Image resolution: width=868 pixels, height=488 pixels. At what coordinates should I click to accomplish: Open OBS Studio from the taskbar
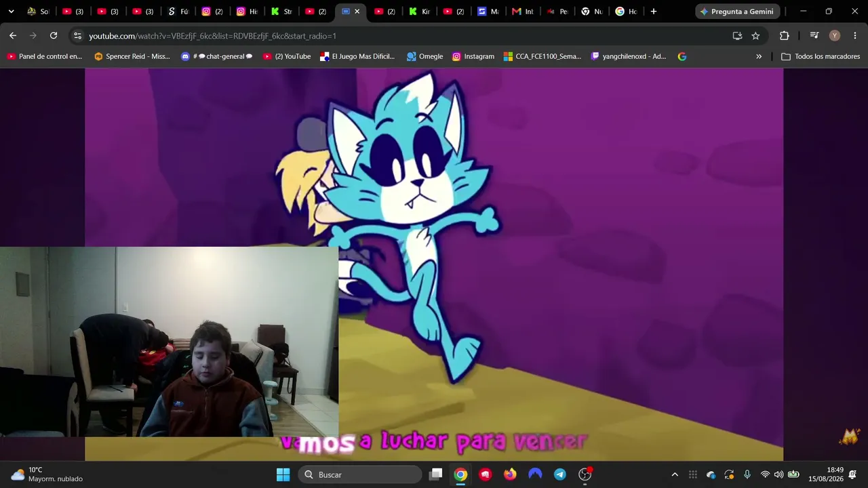[x=585, y=474]
